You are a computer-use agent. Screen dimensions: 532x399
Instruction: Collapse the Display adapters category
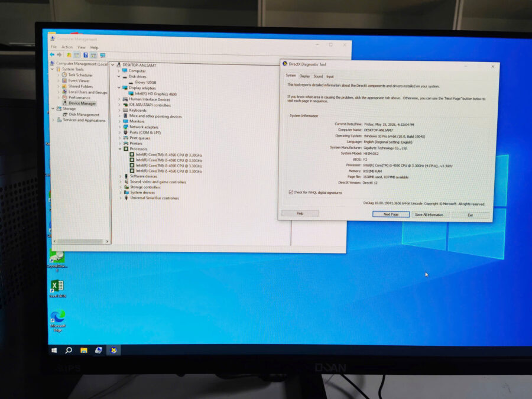[x=119, y=88]
